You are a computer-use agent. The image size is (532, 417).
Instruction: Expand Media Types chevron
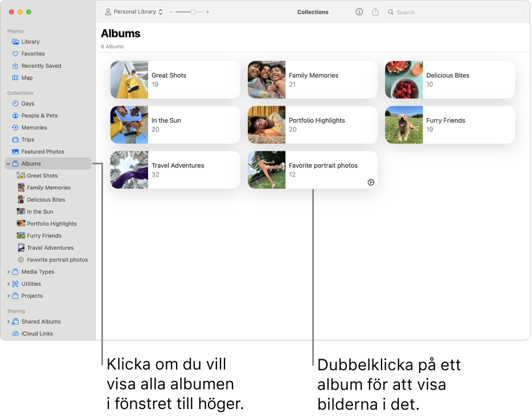point(8,272)
